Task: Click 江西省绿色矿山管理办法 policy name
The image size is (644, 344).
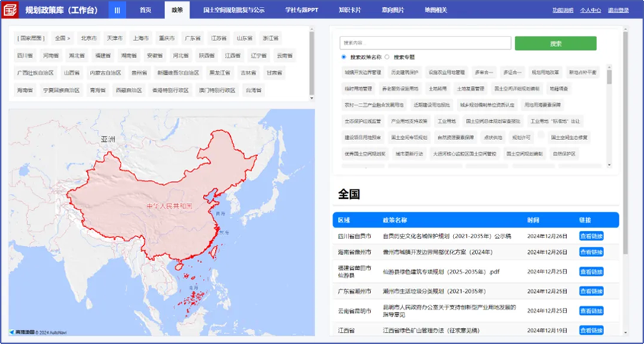Action: point(431,330)
